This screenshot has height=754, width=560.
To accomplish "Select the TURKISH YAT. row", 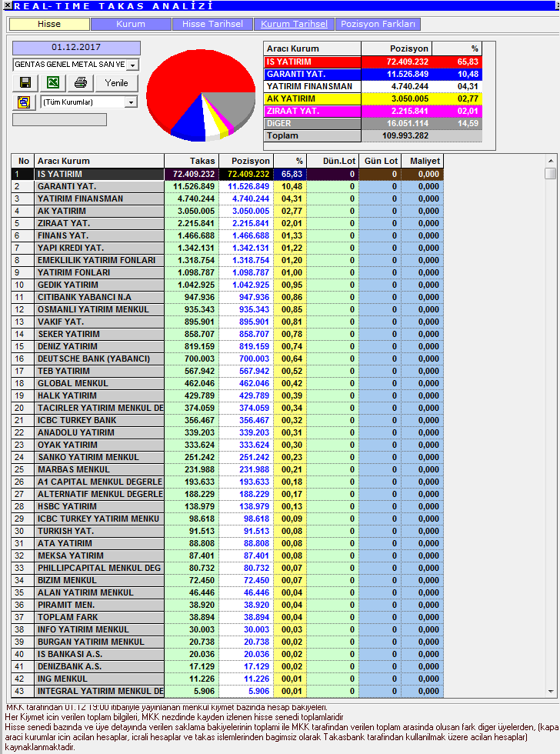I will point(227,531).
